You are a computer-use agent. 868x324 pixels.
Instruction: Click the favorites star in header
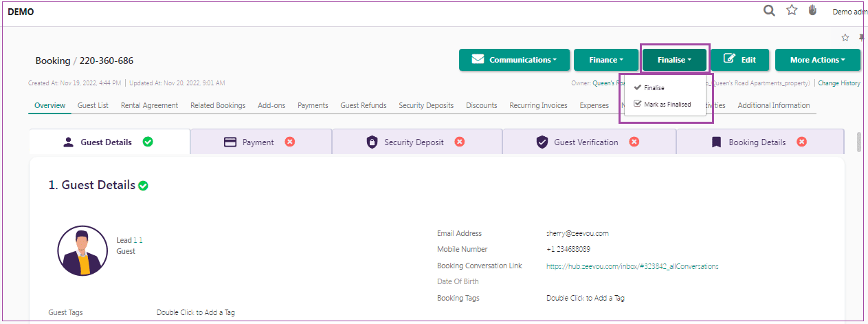coord(792,10)
